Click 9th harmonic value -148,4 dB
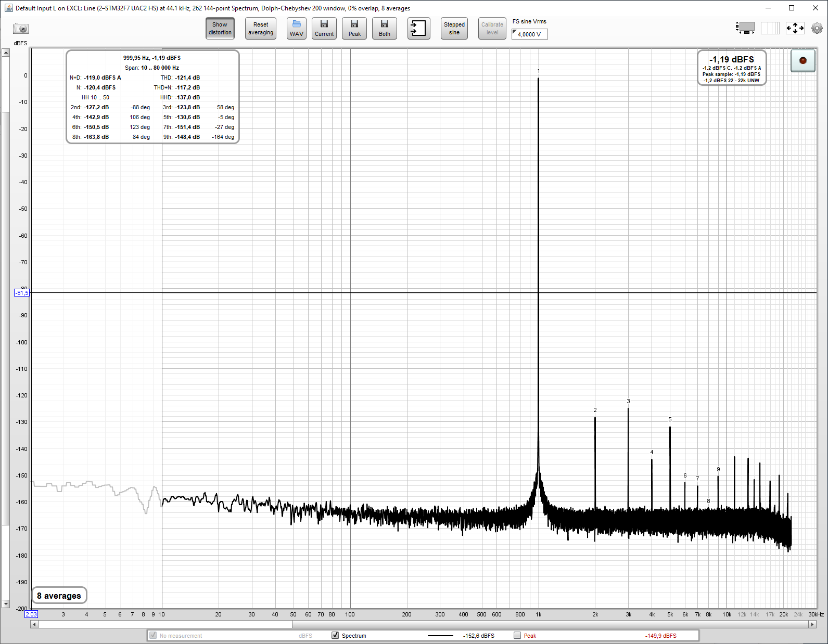 (x=187, y=137)
